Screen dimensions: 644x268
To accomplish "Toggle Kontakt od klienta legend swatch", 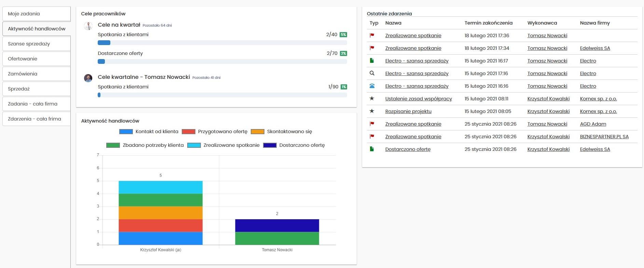I will pos(126,132).
